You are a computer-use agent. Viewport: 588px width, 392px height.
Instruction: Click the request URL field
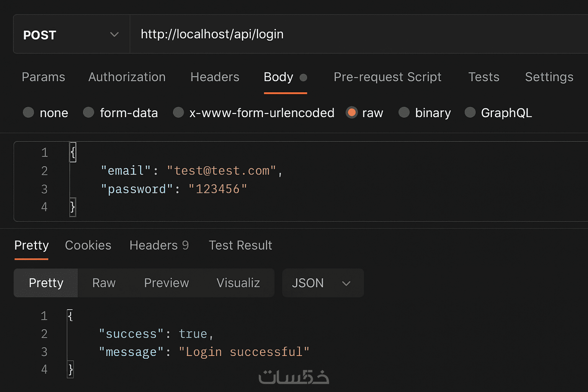[x=345, y=34]
